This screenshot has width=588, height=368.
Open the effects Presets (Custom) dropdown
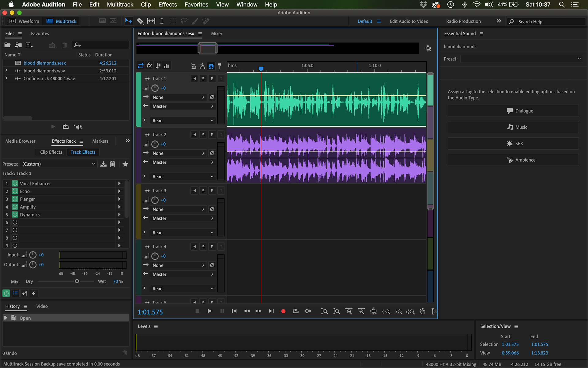coord(58,164)
